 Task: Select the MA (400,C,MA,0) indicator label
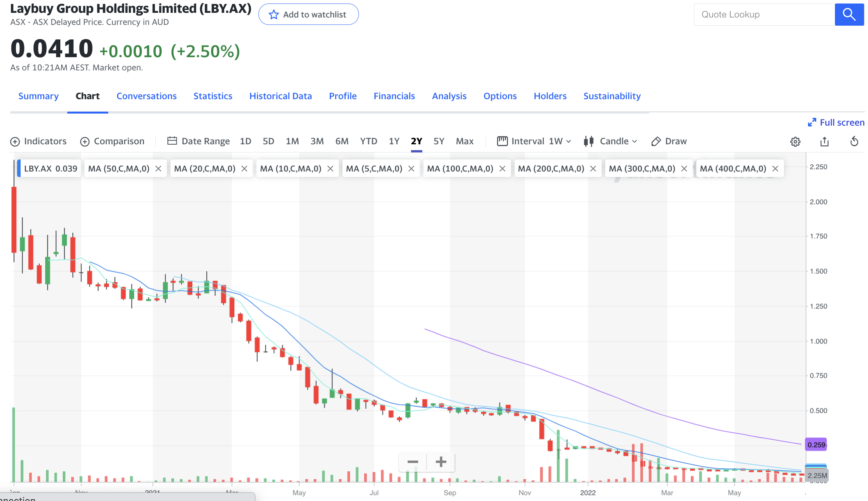click(x=733, y=168)
